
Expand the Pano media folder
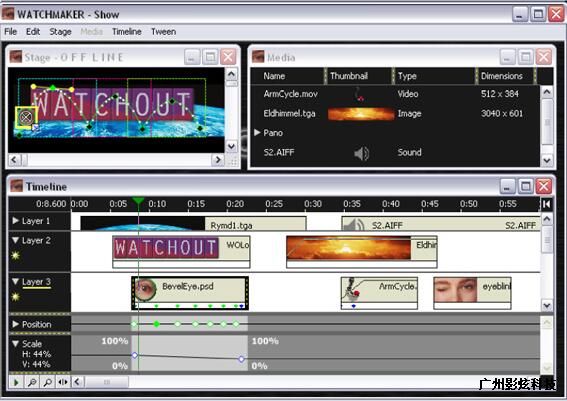(x=257, y=132)
